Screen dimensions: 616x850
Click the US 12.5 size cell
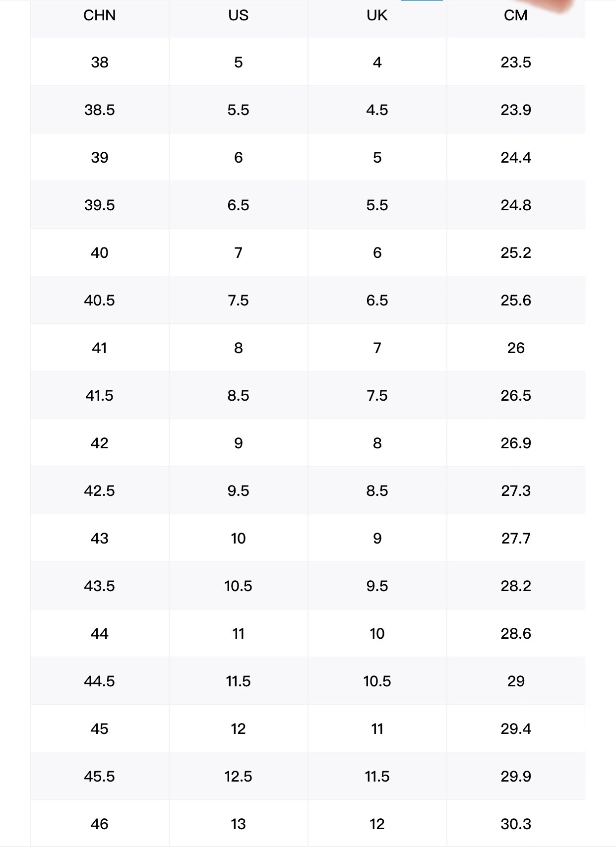point(238,776)
